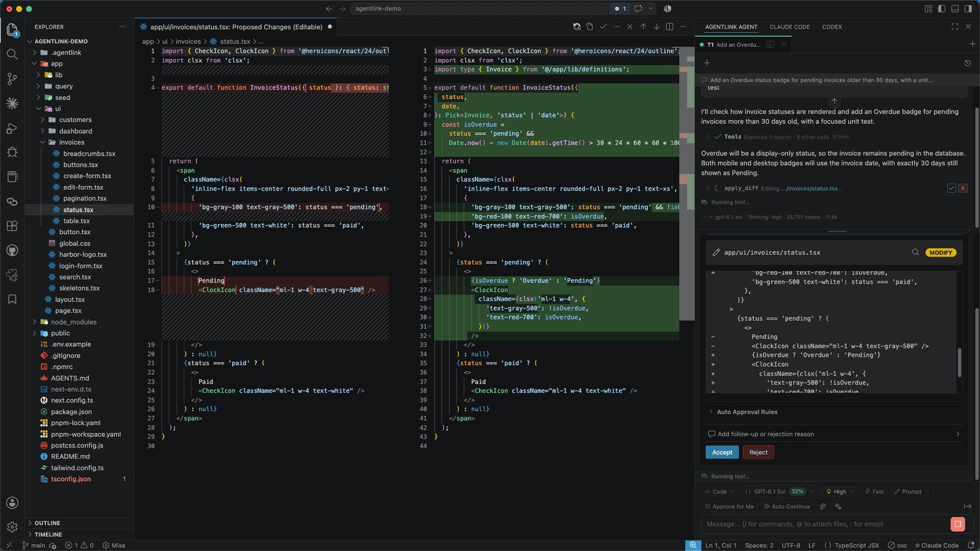Click the attach file paperclip icon
The height and width of the screenshot is (551, 980).
[822, 506]
